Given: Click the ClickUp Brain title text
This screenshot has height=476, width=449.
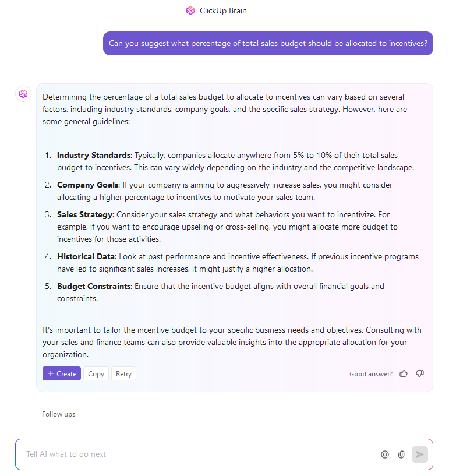Looking at the screenshot, I should [x=223, y=10].
